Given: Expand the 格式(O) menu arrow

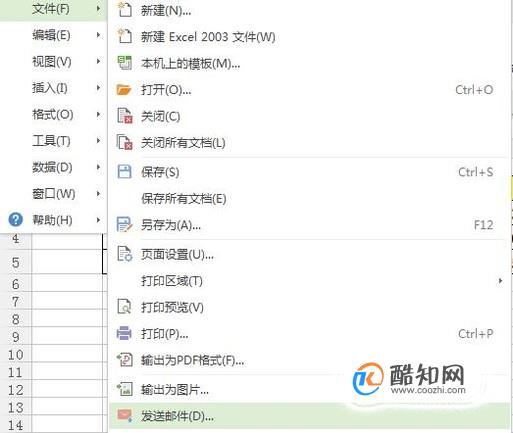Looking at the screenshot, I should tap(98, 114).
